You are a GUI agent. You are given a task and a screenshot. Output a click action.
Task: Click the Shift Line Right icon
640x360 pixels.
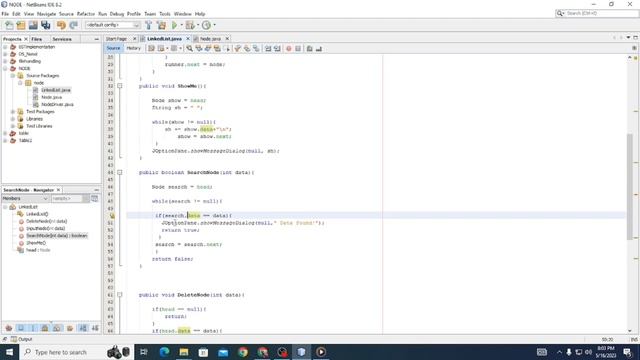(x=277, y=49)
